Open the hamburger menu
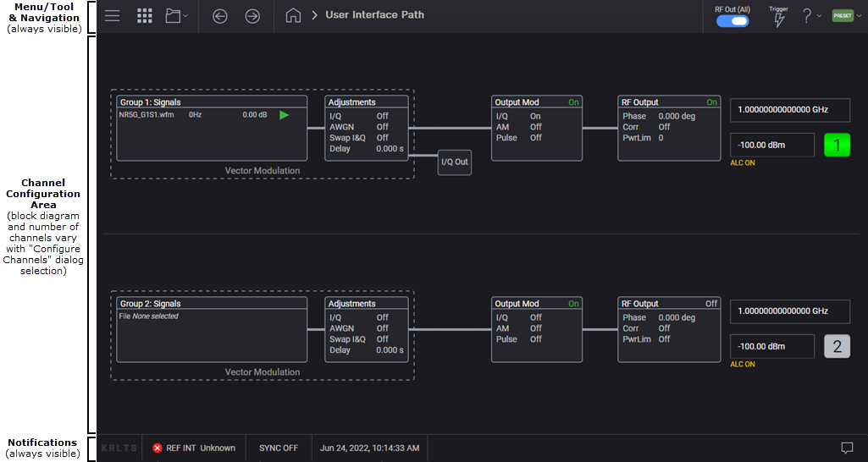 pos(112,16)
